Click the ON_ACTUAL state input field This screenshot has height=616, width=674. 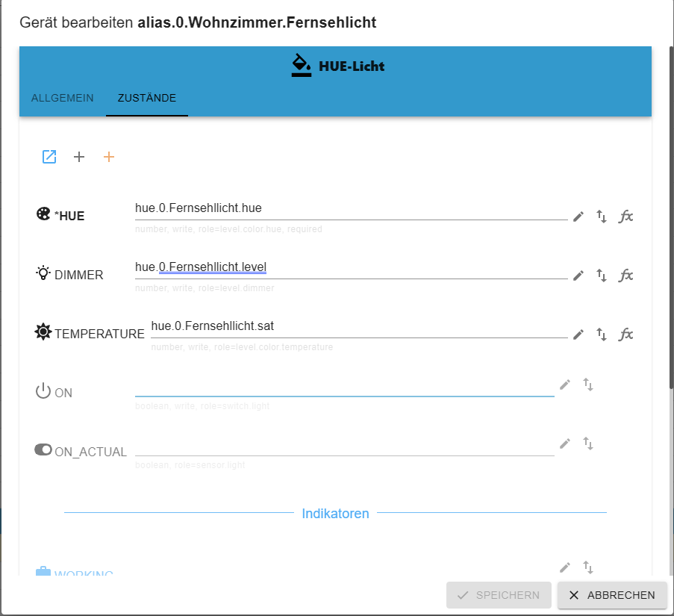pos(344,445)
